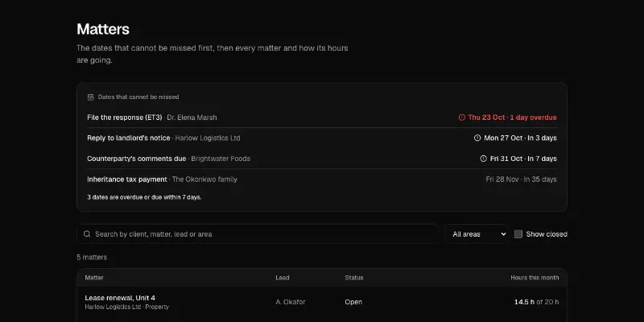The width and height of the screenshot is (644, 322).
Task: Click the clock icon next to Mon 27 Oct
Action: pos(477,138)
